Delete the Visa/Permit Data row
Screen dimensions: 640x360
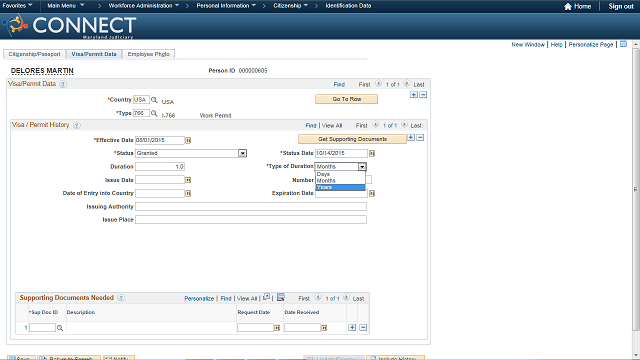(423, 95)
